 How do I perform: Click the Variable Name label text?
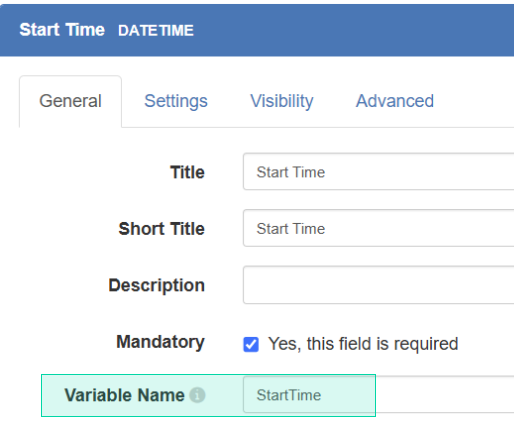click(124, 395)
